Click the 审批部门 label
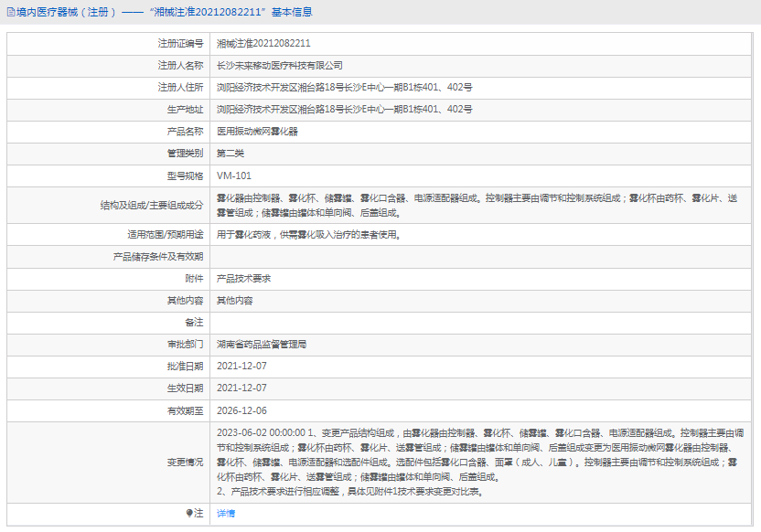 [186, 345]
